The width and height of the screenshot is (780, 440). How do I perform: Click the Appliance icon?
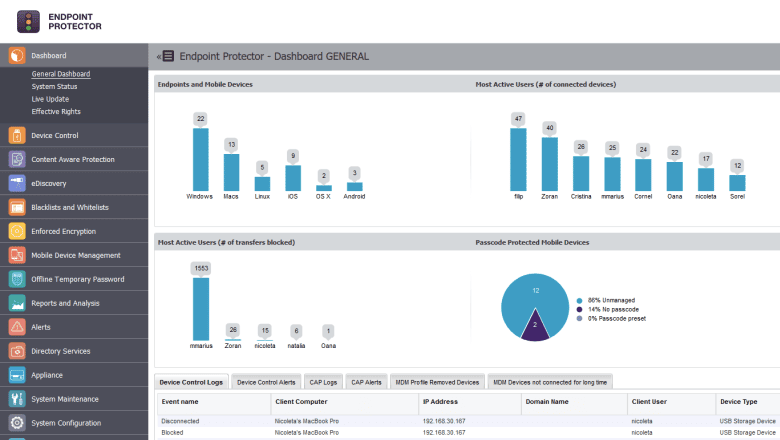(17, 375)
